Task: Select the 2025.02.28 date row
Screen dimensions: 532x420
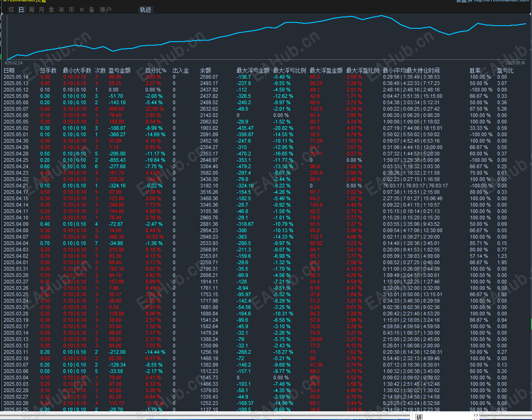Action: 16,390
